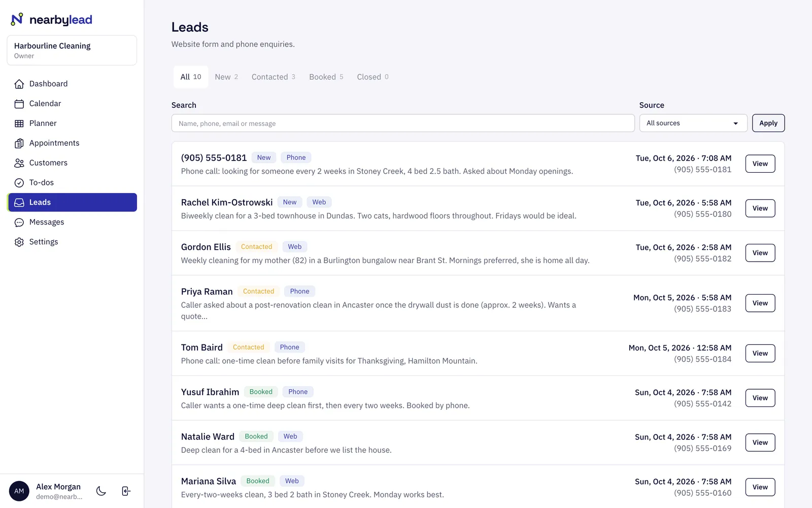This screenshot has height=508, width=812.
Task: Click the lead name Rachel Kim-Ostrowski
Action: pyautogui.click(x=227, y=202)
